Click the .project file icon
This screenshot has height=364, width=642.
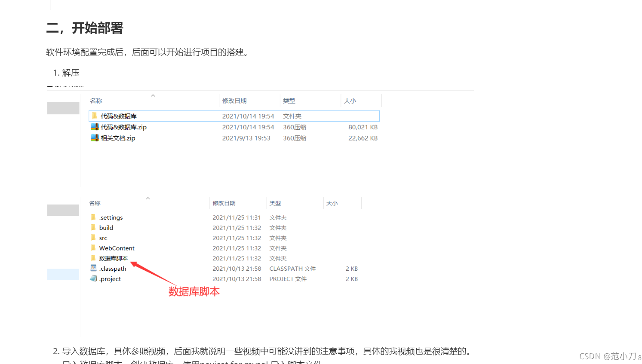point(93,278)
